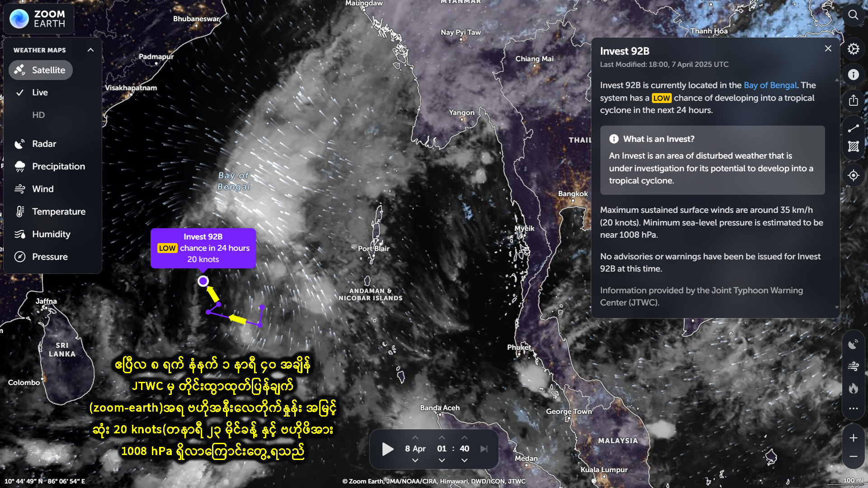This screenshot has height=488, width=868.
Task: Close the Invest 92B info panel
Action: 828,48
